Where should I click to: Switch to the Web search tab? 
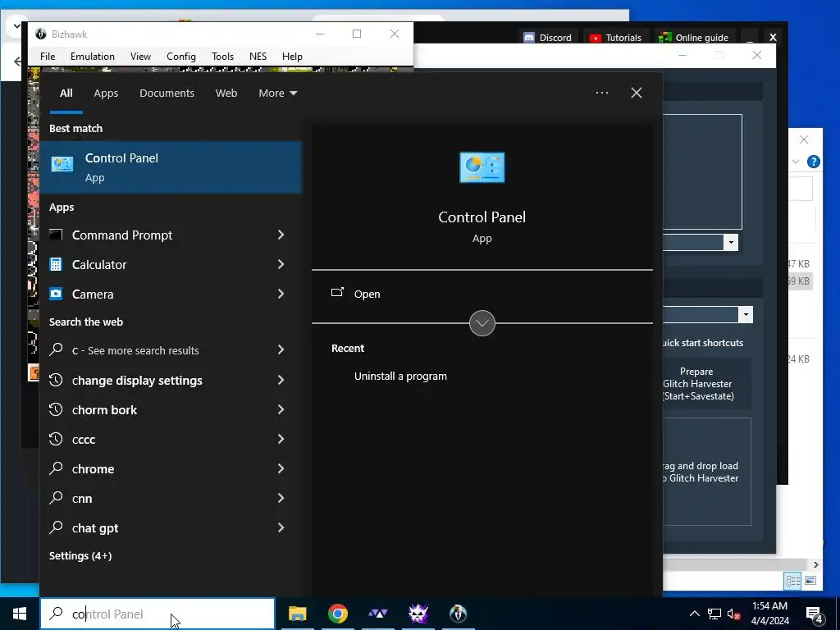tap(226, 94)
